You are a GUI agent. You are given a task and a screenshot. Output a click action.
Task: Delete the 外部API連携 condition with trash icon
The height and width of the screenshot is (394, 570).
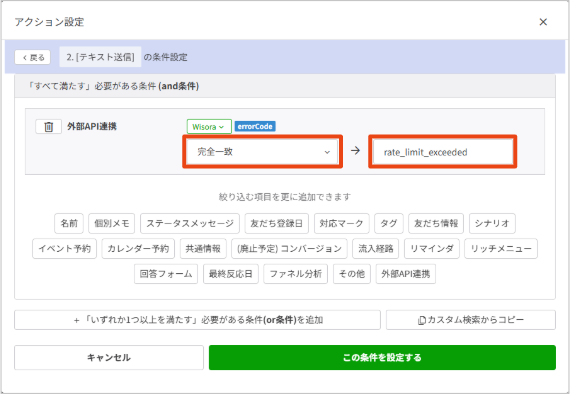(x=48, y=127)
